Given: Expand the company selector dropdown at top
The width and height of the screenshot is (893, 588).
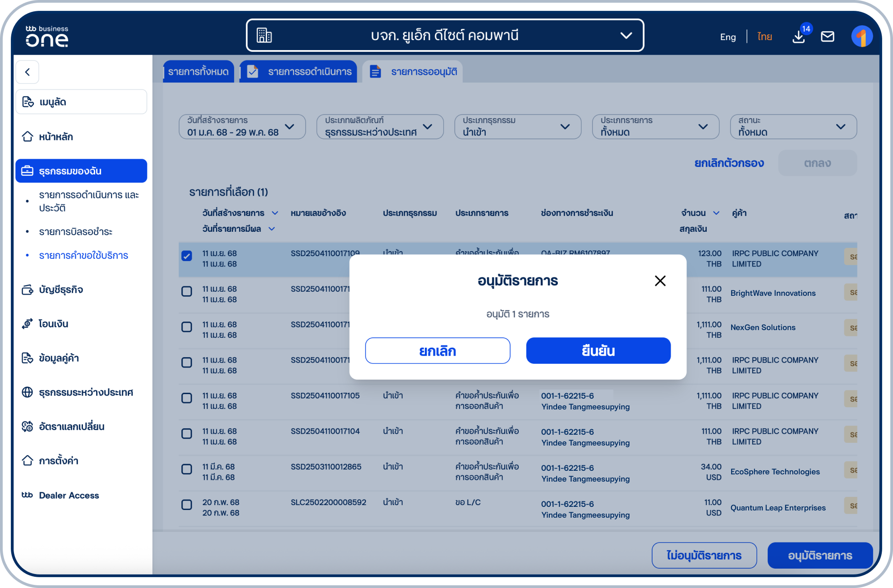Looking at the screenshot, I should [445, 35].
